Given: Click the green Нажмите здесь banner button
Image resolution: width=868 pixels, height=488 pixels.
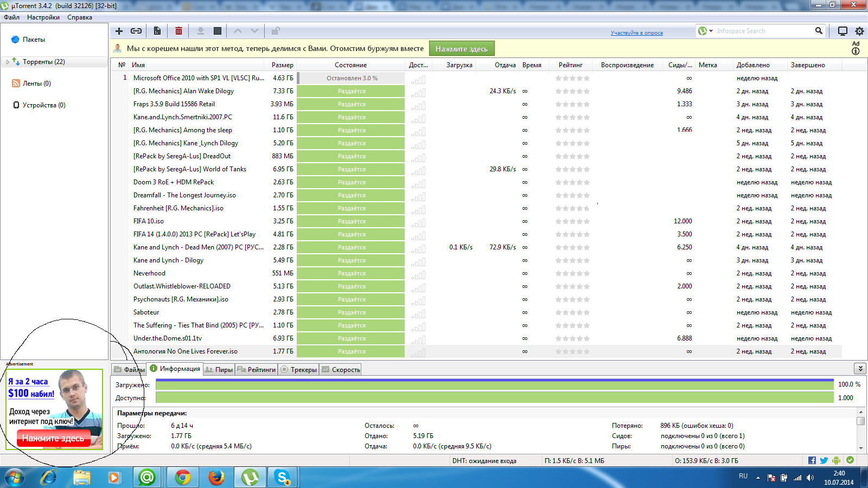Looking at the screenshot, I should [462, 49].
